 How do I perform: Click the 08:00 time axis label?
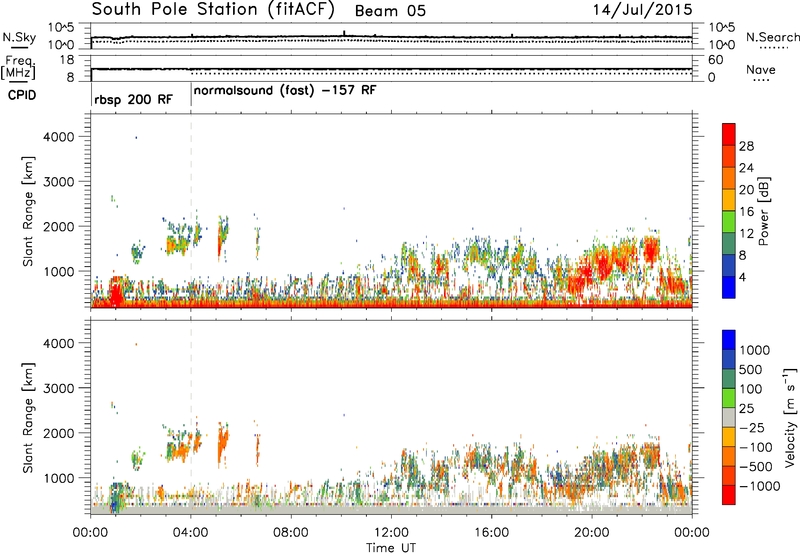pyautogui.click(x=291, y=533)
